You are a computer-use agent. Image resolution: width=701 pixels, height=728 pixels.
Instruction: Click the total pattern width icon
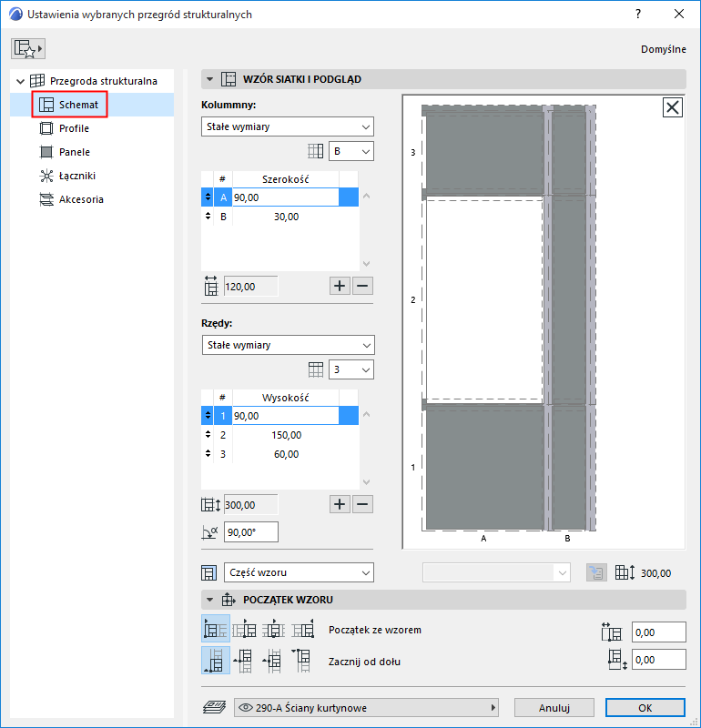point(211,286)
